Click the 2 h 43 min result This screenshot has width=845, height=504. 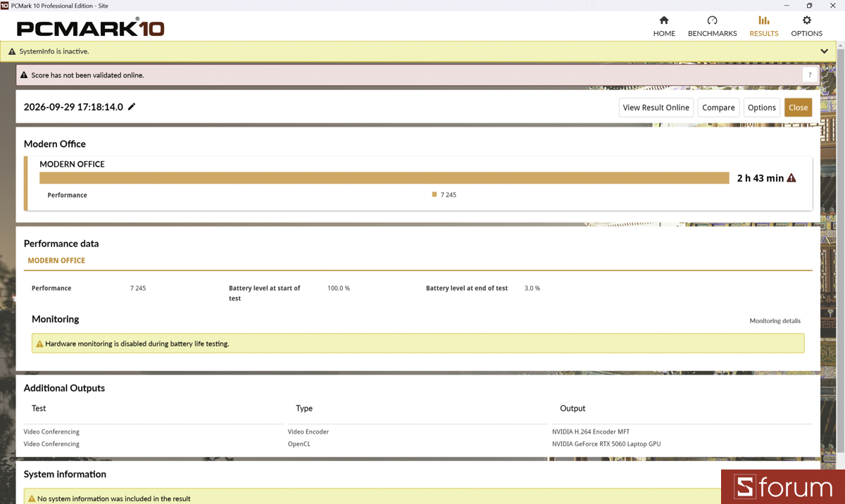click(x=760, y=178)
